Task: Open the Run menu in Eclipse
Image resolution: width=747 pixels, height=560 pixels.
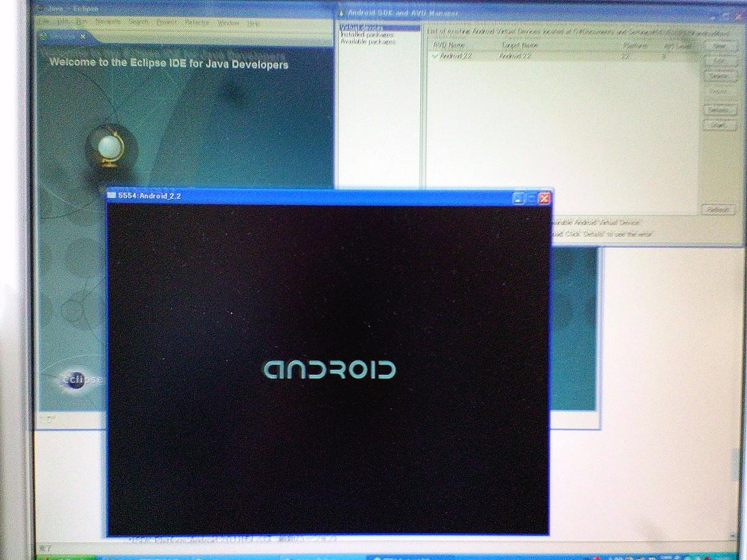Action: click(82, 22)
